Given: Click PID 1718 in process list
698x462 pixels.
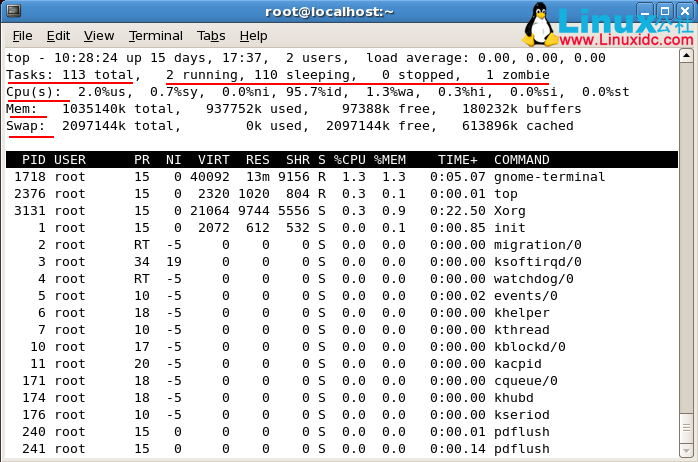Looking at the screenshot, I should pyautogui.click(x=30, y=177).
